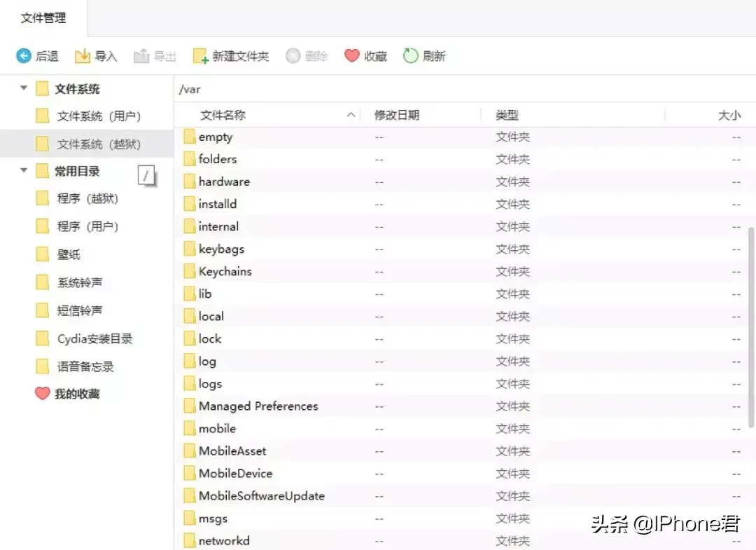Select the Keychains folder icon
756x550 pixels.
point(189,271)
